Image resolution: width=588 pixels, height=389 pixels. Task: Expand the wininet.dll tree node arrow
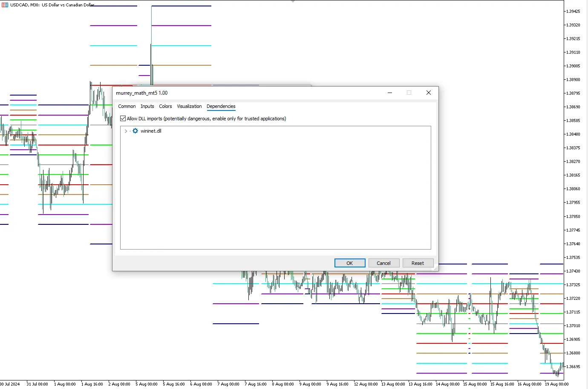point(126,131)
